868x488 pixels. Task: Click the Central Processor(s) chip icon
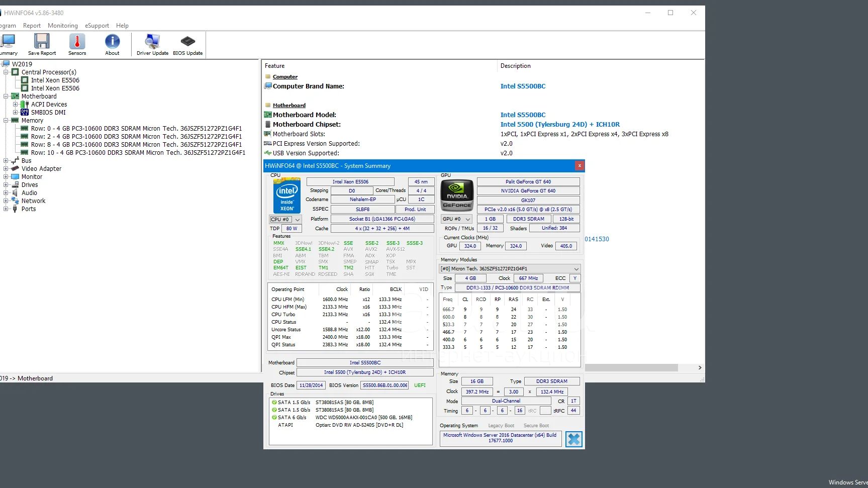(15, 72)
